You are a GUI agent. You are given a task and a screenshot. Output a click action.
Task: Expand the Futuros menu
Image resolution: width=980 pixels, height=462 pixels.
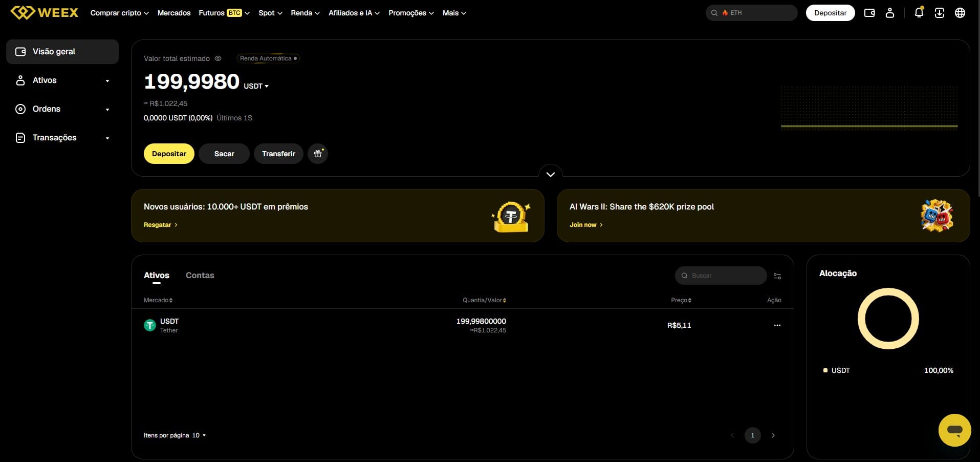point(224,13)
